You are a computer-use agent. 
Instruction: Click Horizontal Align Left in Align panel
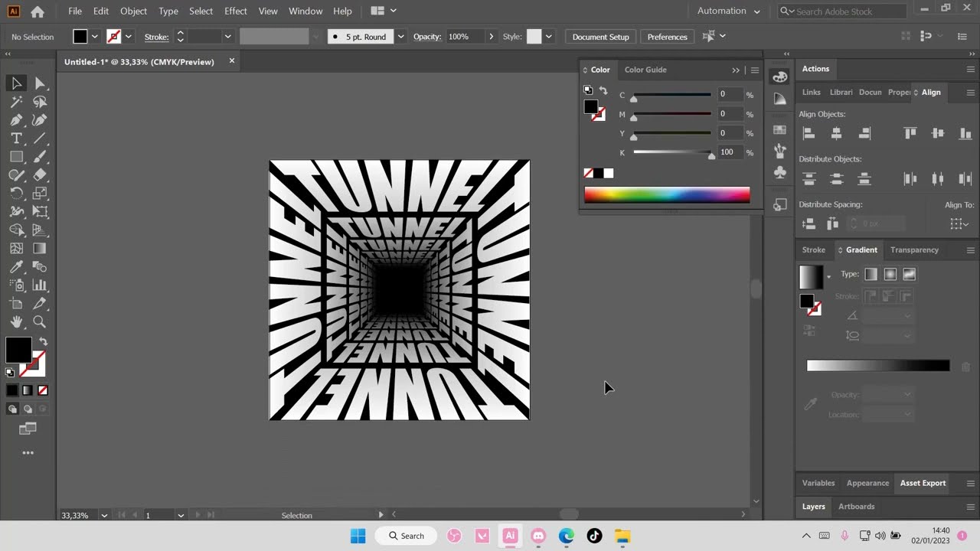click(808, 133)
